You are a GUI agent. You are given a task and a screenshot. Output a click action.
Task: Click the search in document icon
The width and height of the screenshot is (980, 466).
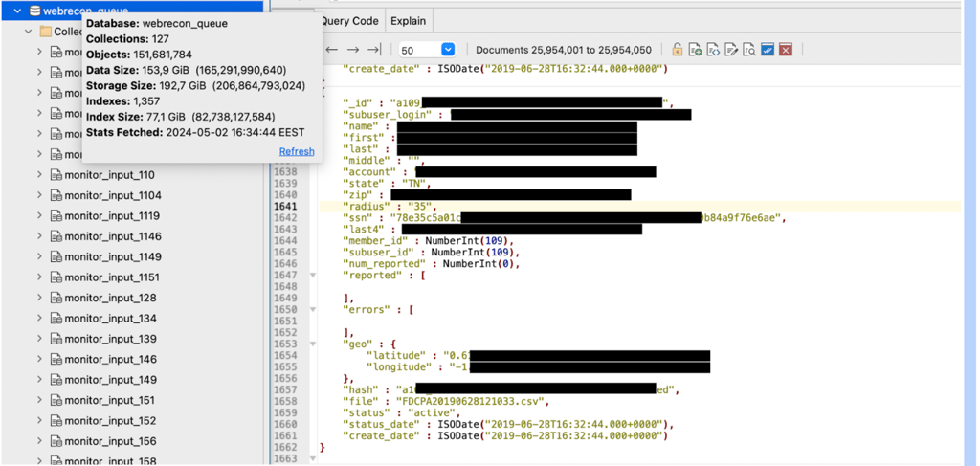(x=749, y=50)
